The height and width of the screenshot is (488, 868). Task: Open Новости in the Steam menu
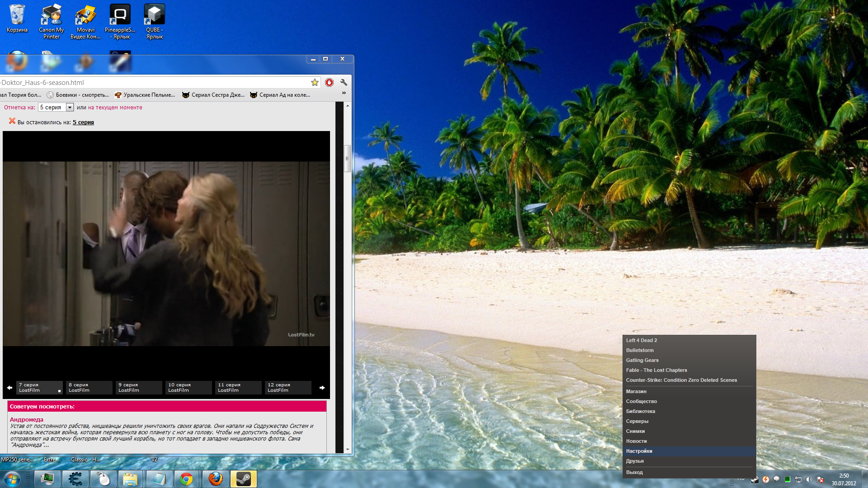click(689, 441)
